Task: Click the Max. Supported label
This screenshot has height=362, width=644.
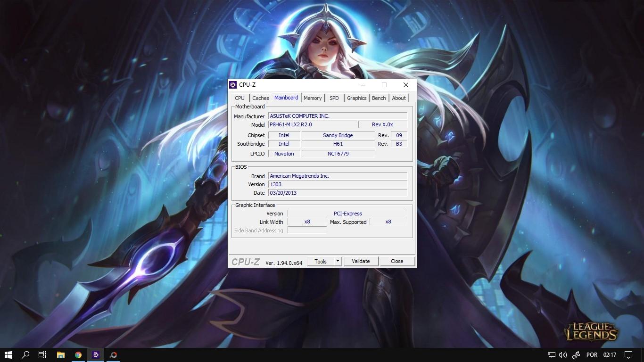Action: tap(348, 222)
